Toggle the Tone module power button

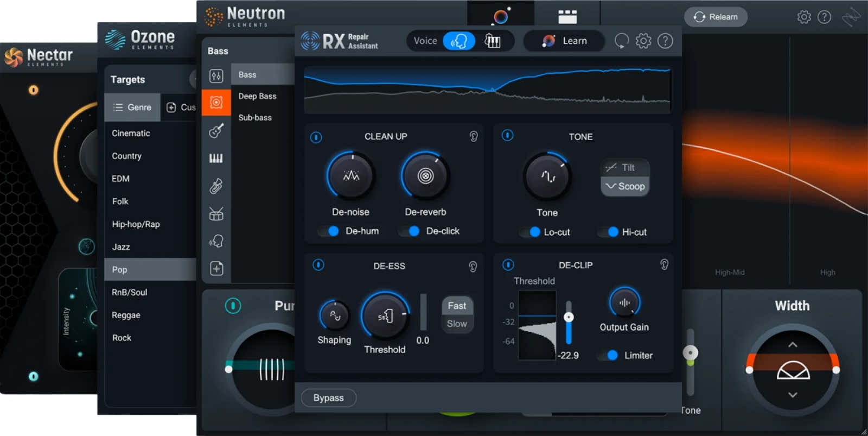pyautogui.click(x=507, y=135)
